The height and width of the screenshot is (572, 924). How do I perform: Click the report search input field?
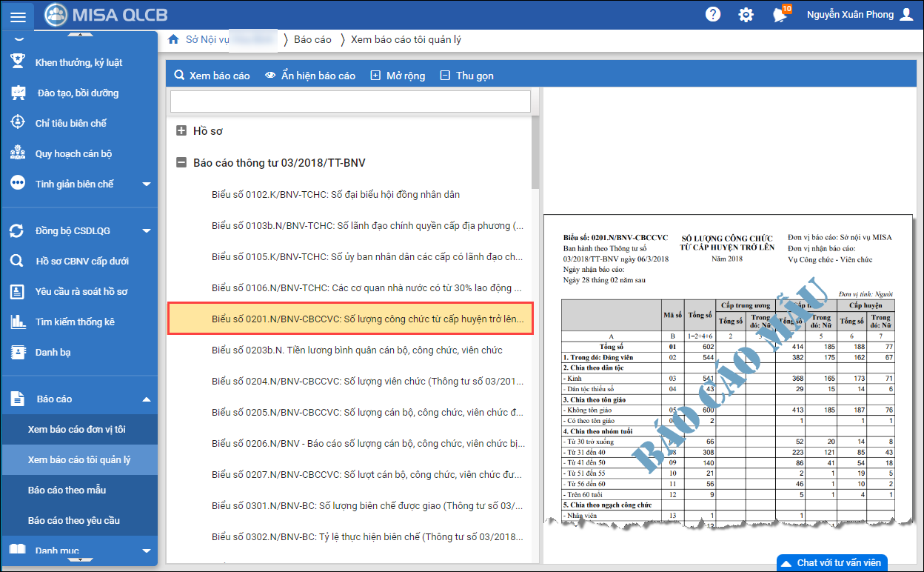[350, 102]
